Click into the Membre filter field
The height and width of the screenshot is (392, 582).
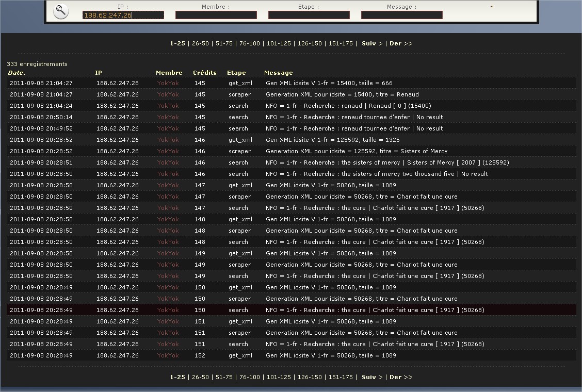[x=216, y=15]
